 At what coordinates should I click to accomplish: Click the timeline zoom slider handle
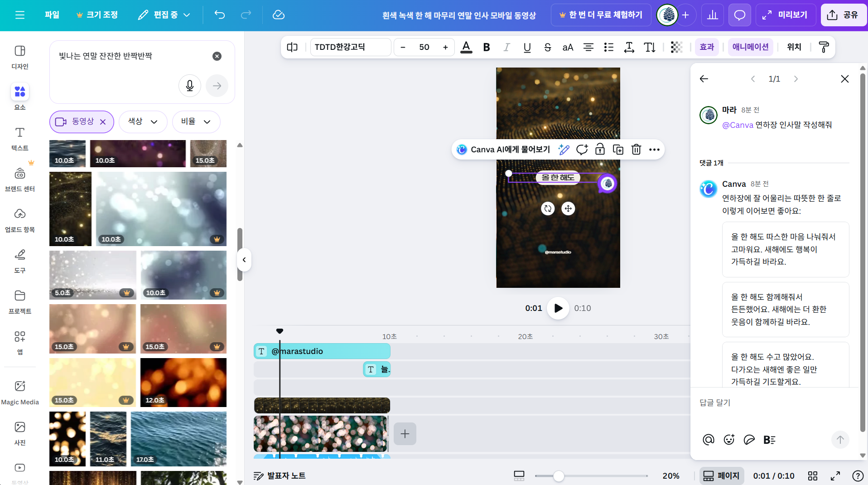click(x=559, y=476)
